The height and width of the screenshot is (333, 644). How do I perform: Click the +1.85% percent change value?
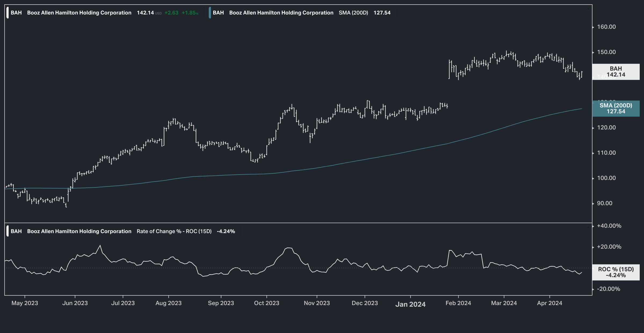[x=190, y=13]
